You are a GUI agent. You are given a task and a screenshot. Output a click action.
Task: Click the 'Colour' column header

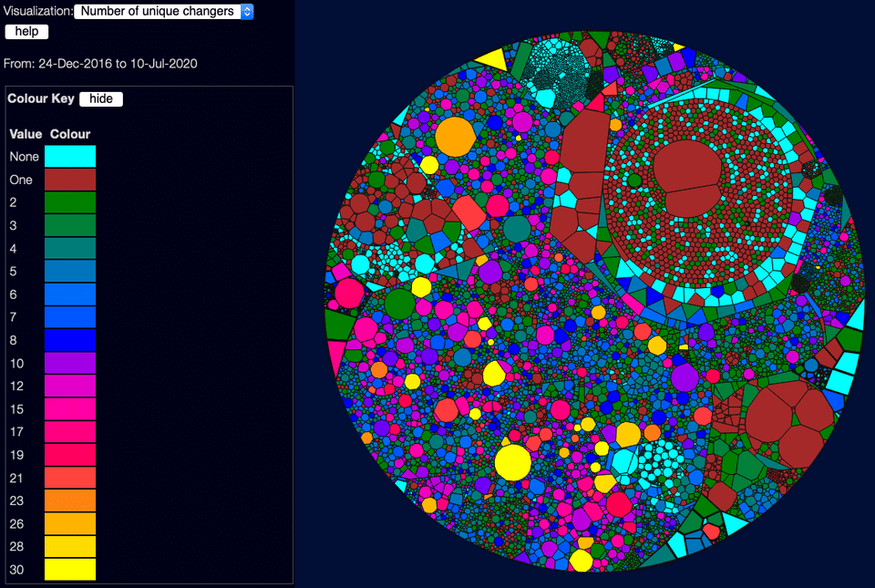[x=70, y=134]
